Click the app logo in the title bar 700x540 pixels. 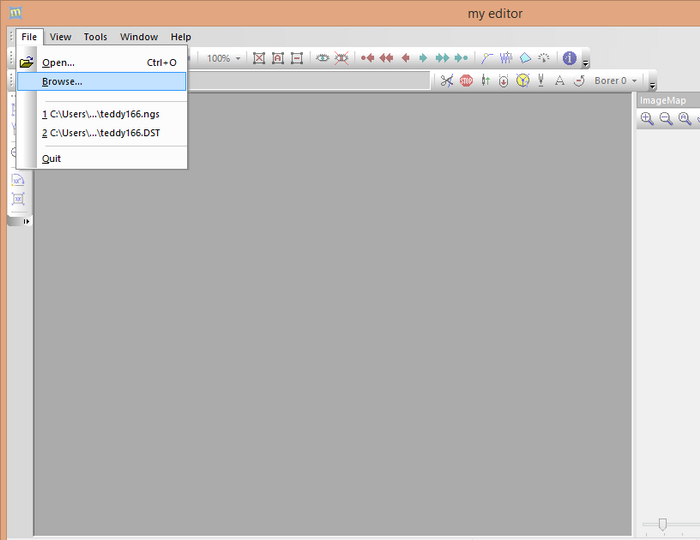15,12
